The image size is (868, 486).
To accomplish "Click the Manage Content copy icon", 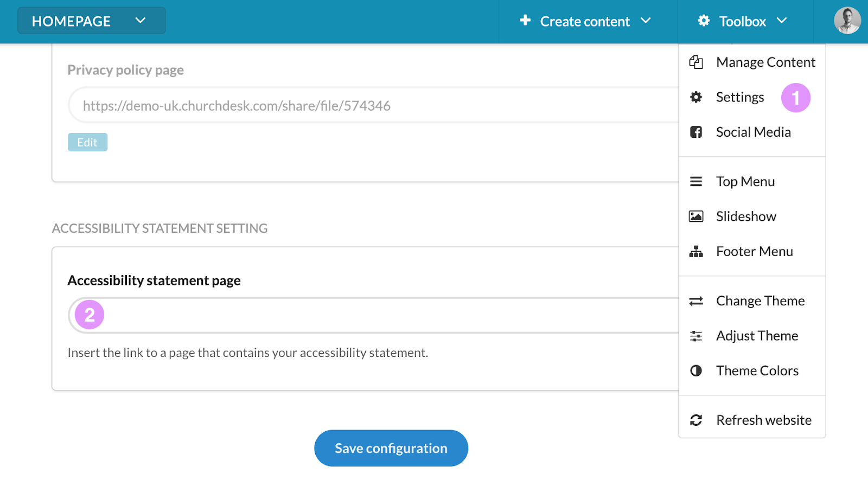I will [696, 62].
